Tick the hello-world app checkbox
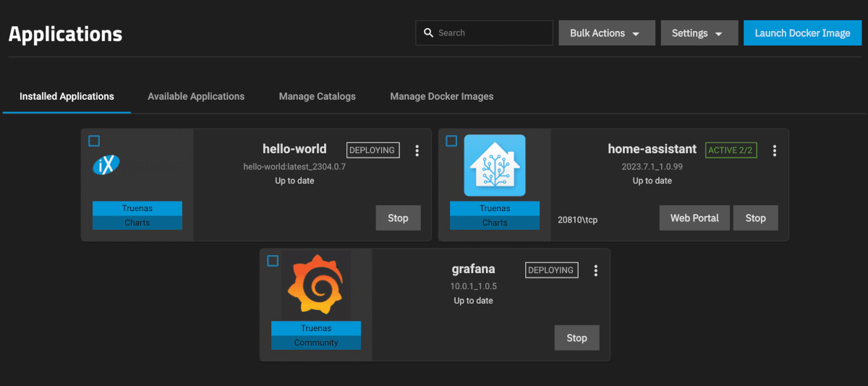Image resolution: width=868 pixels, height=386 pixels. 94,141
